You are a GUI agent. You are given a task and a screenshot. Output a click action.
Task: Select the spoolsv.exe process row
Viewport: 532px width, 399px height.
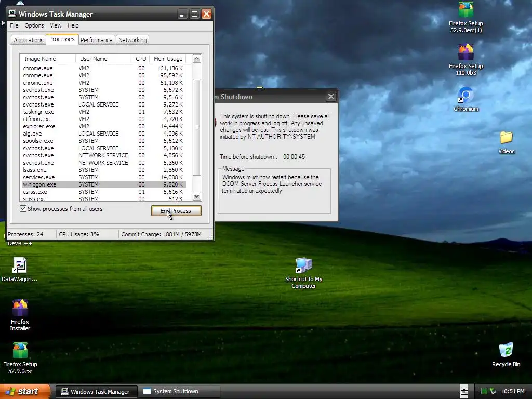[x=103, y=141]
